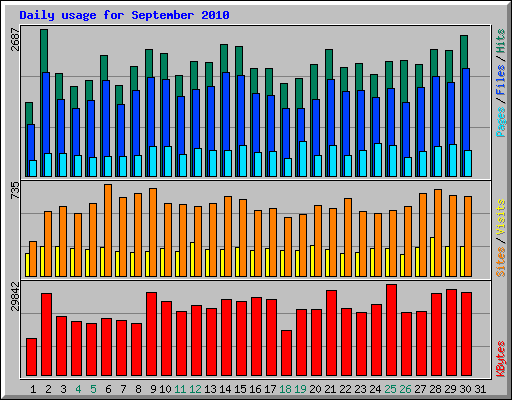Click the green weekend day label "11"

180,389
